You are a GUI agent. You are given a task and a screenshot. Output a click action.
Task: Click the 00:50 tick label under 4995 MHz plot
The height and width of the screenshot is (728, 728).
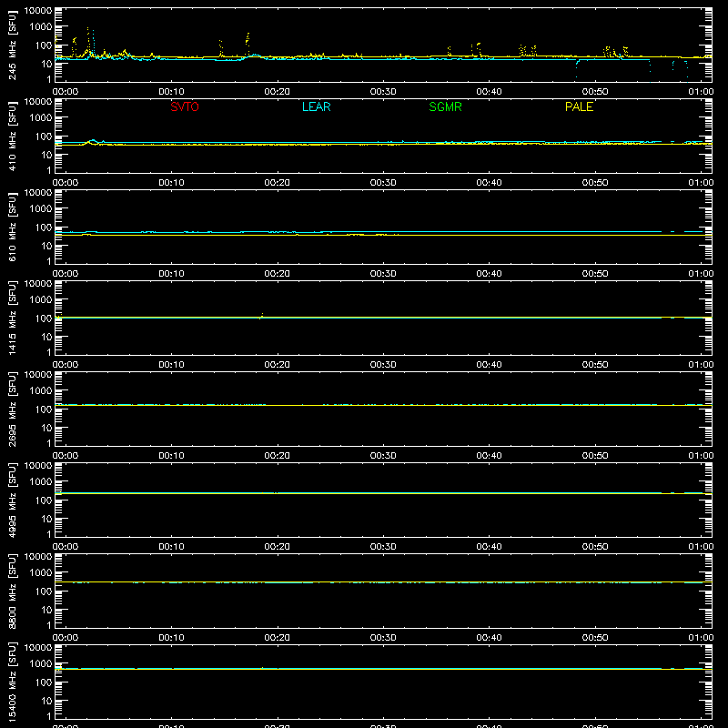point(595,547)
